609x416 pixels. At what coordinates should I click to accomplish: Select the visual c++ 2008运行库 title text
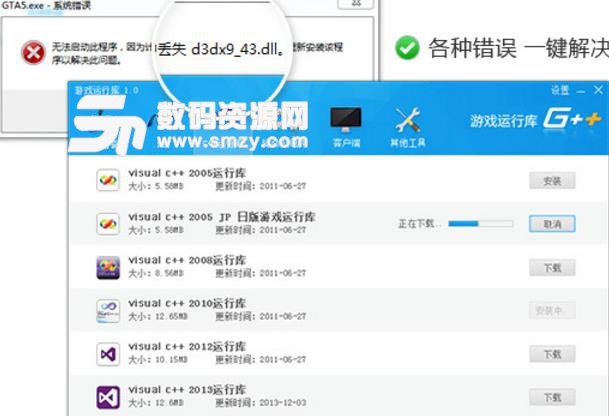[187, 260]
